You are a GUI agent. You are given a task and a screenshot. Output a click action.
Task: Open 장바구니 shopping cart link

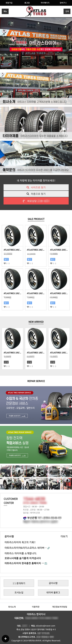[x=63, y=3]
